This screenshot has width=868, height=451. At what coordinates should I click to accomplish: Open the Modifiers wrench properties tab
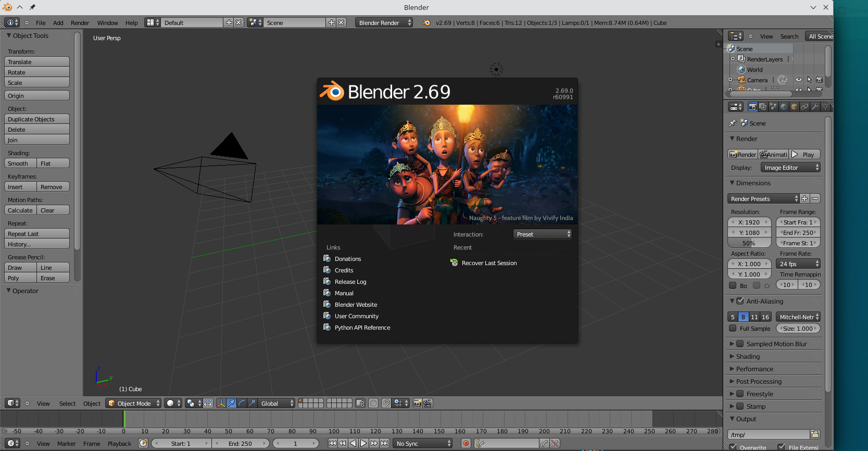coord(815,107)
